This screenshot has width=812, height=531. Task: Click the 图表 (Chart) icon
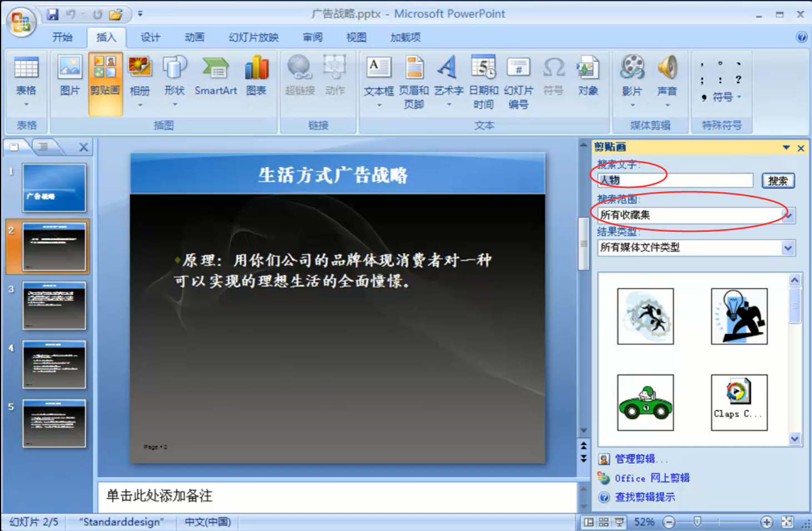pyautogui.click(x=256, y=76)
